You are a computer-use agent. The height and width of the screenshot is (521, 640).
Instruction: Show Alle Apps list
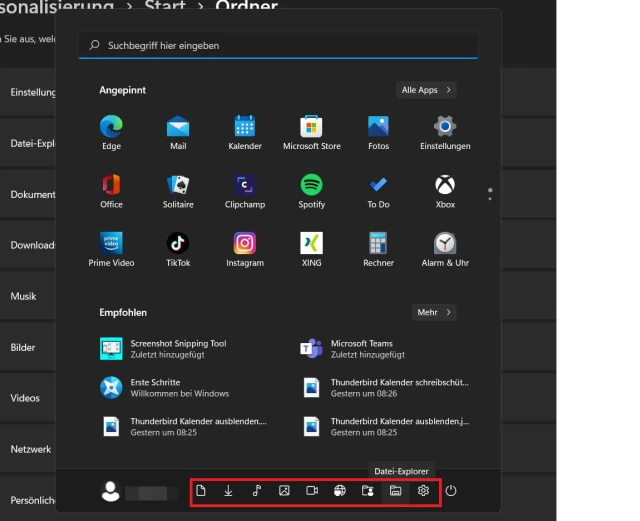[x=426, y=90]
